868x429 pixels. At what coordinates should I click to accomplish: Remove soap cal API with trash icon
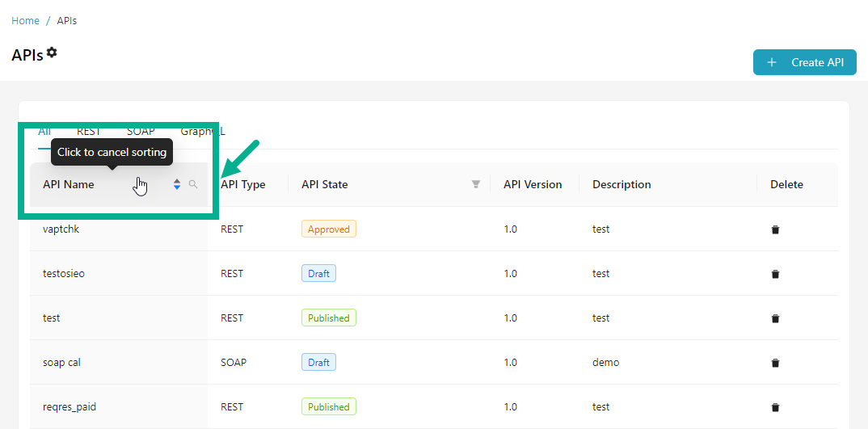tap(775, 363)
